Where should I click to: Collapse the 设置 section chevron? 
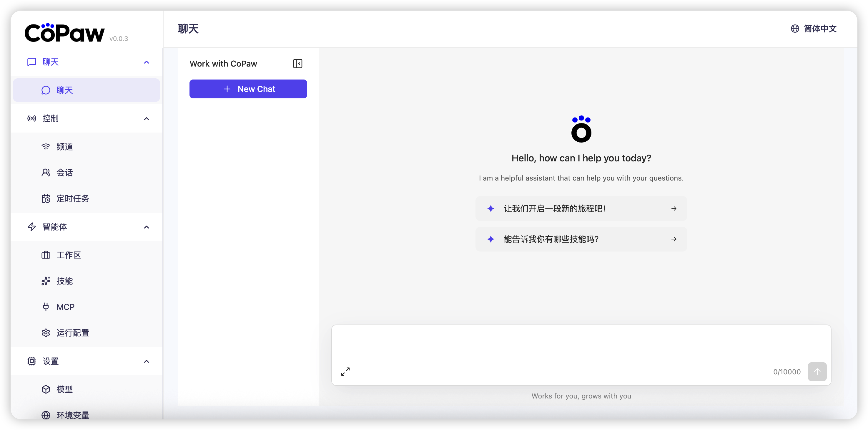pyautogui.click(x=146, y=361)
